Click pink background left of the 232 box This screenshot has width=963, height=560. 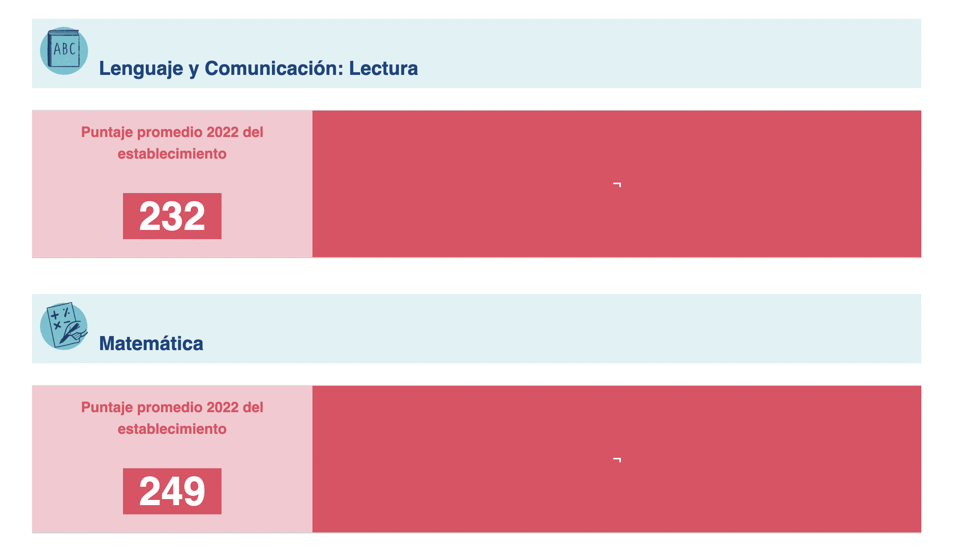[x=76, y=216]
